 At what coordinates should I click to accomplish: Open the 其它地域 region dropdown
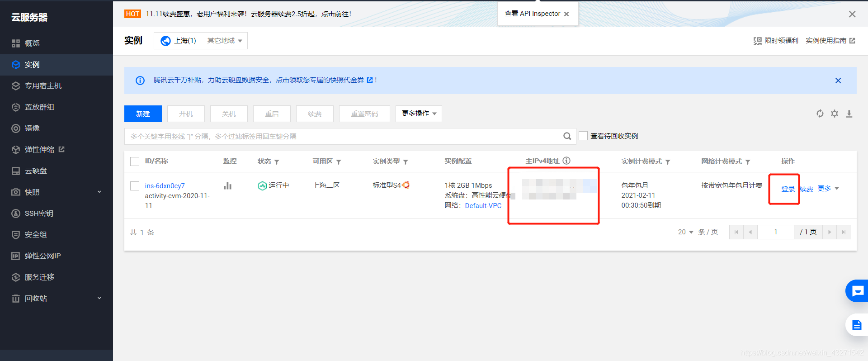[225, 41]
